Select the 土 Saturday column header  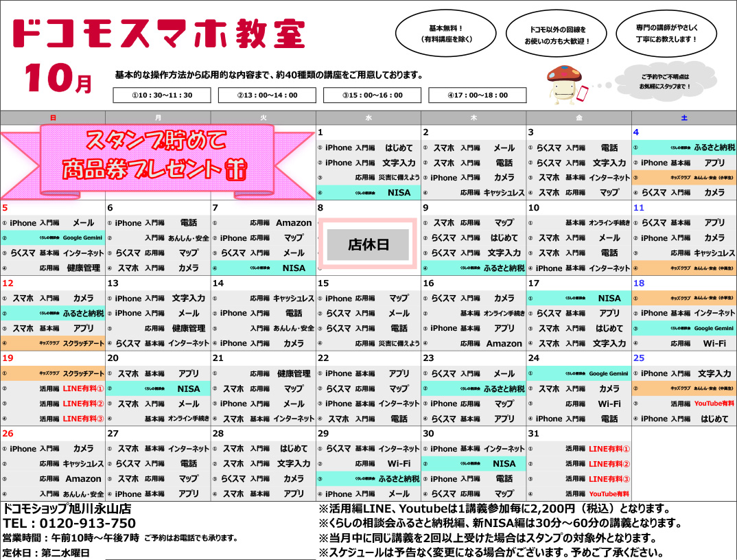(683, 118)
